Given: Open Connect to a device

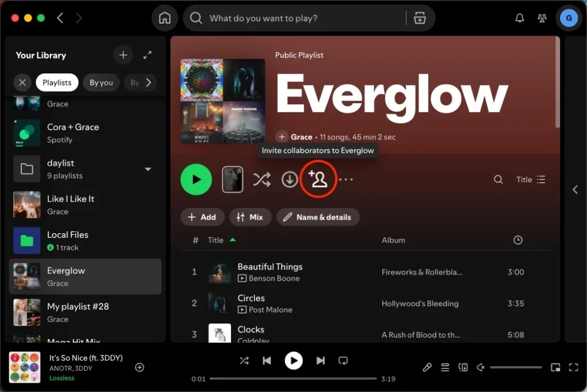Looking at the screenshot, I should pyautogui.click(x=463, y=367).
